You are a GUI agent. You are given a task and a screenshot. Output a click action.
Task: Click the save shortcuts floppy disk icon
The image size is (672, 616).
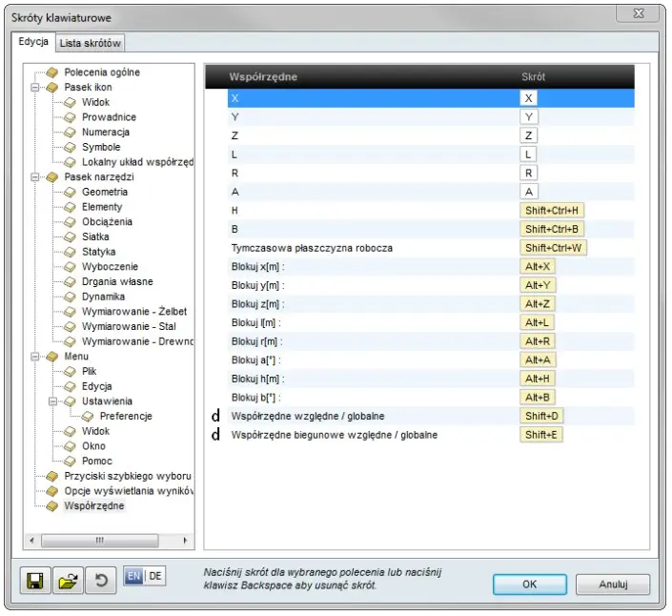(35, 581)
